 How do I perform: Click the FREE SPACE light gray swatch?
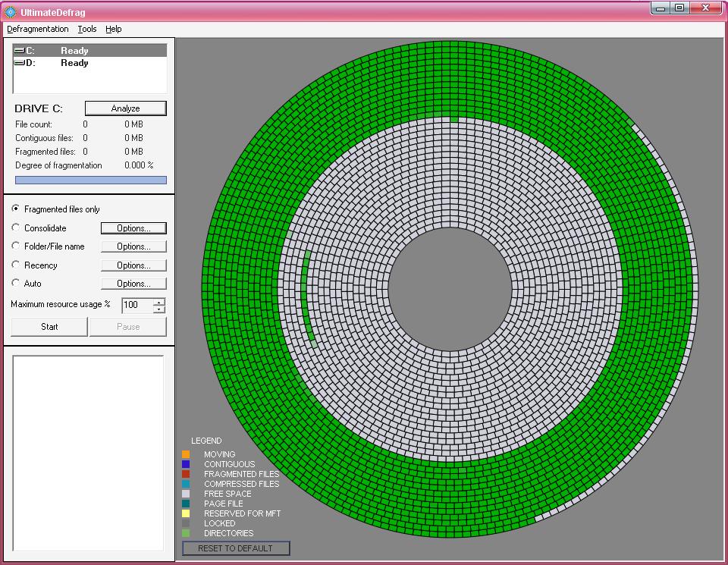(x=186, y=494)
